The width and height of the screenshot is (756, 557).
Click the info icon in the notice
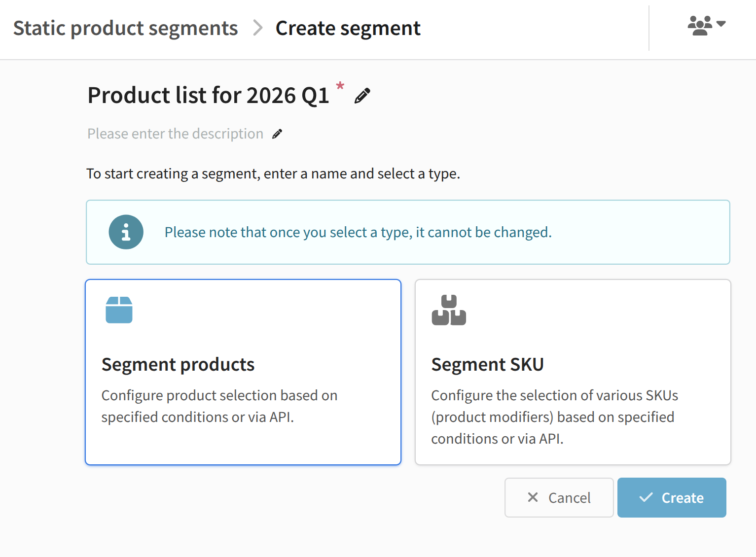[126, 232]
